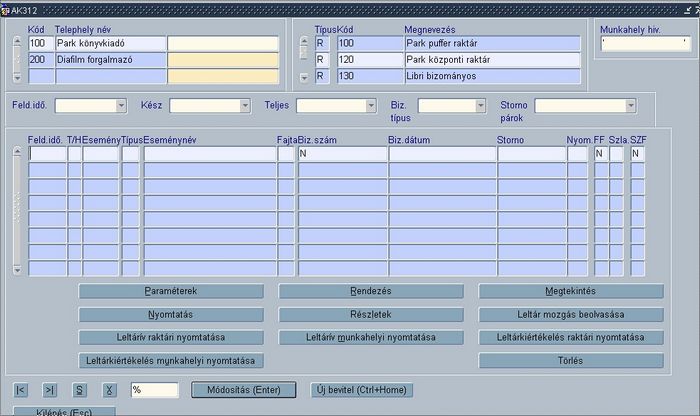Open the Kész dropdown
Viewport: 700px width, 416px height.
tap(245, 106)
